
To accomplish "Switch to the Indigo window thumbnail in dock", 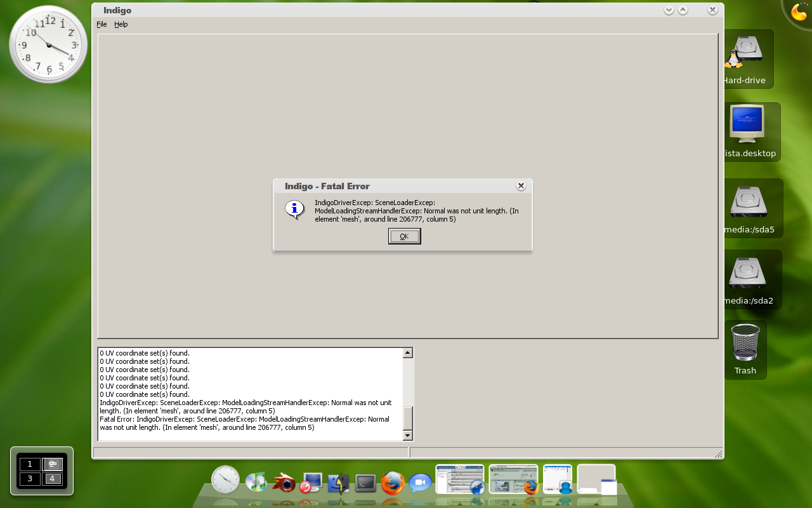I will 596,479.
